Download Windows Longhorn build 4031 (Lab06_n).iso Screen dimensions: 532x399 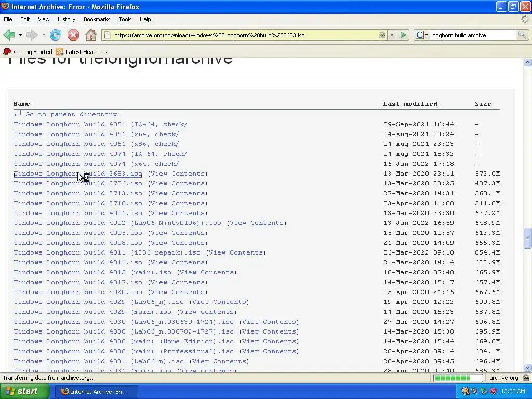pos(99,362)
